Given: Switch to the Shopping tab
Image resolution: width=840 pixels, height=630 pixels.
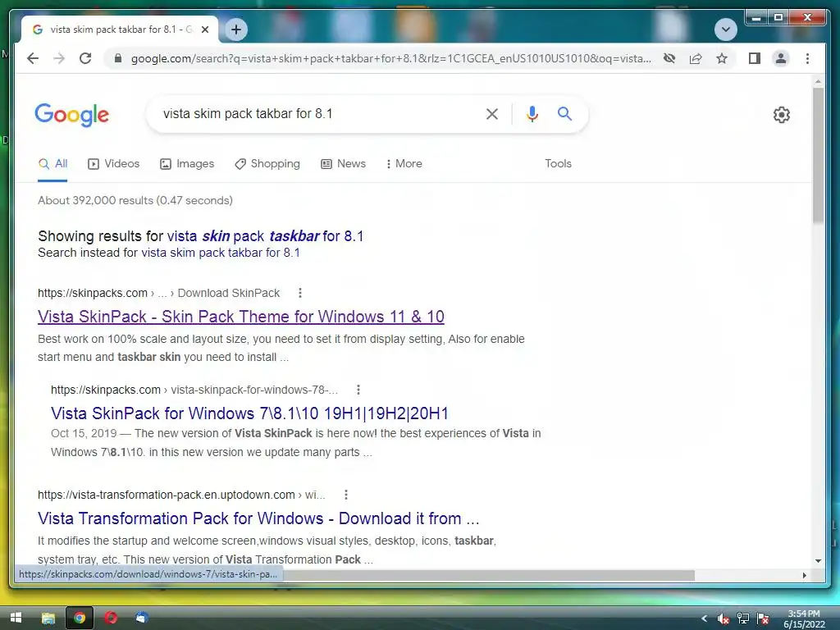Looking at the screenshot, I should coord(267,164).
